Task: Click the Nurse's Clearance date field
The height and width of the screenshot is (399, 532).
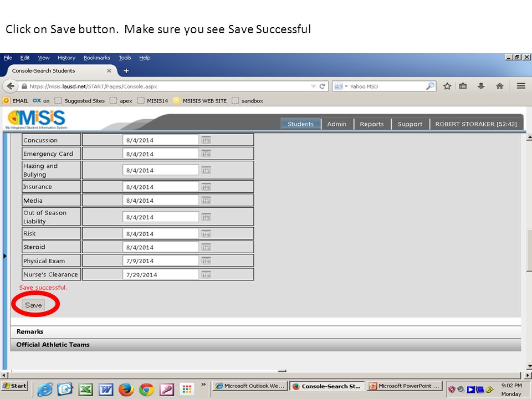Action: pos(161,274)
